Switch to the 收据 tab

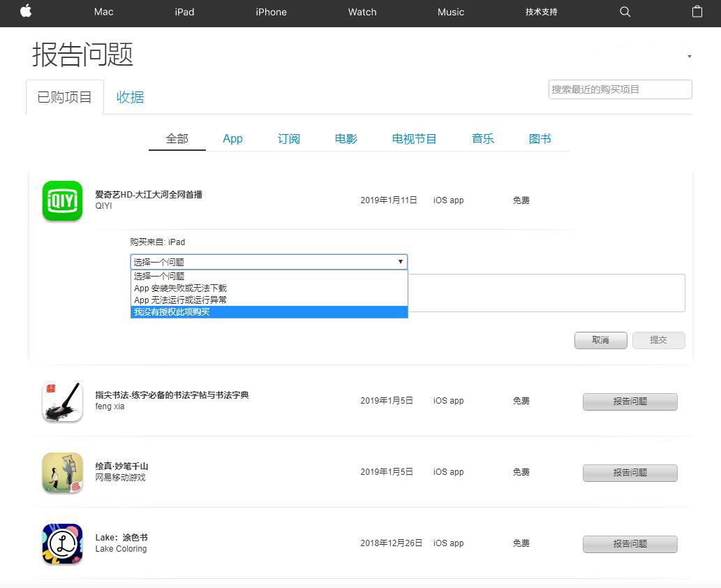coord(130,97)
